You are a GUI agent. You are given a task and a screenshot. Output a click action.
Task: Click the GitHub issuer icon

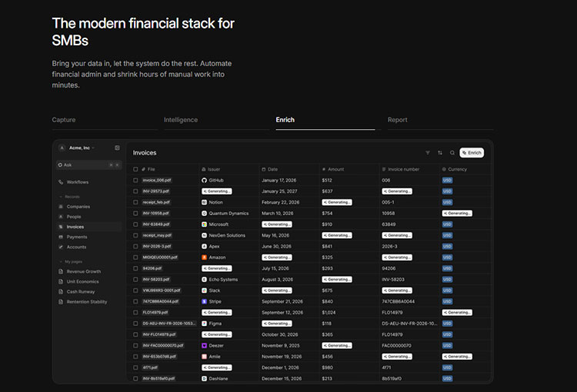(204, 180)
